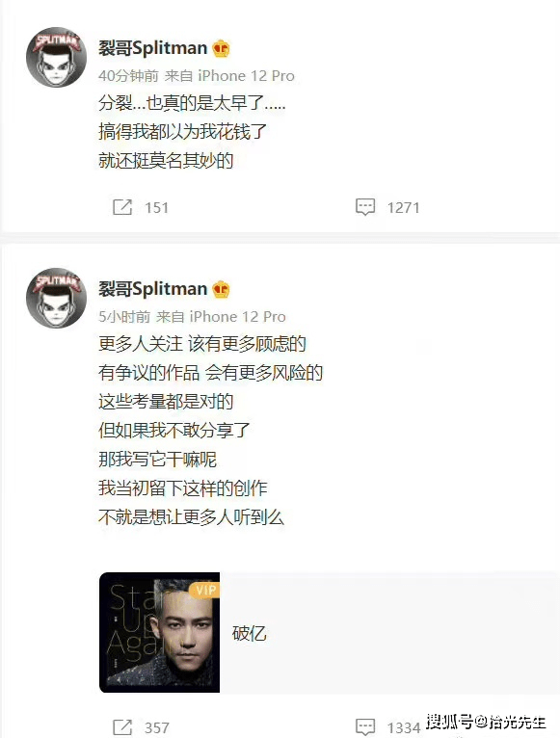Image resolution: width=560 pixels, height=738 pixels.
Task: Click '来自 iPhone 12 Pro' on the first post
Action: point(229,76)
